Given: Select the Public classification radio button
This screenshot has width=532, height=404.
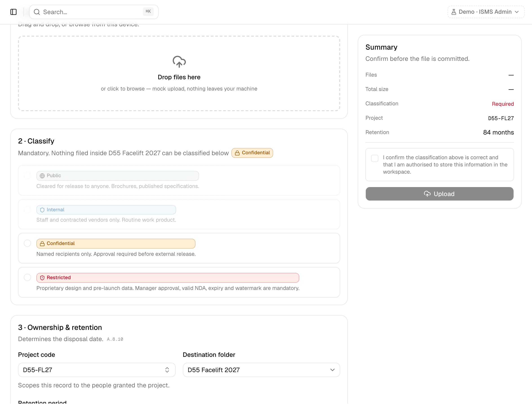Looking at the screenshot, I should coord(27,176).
